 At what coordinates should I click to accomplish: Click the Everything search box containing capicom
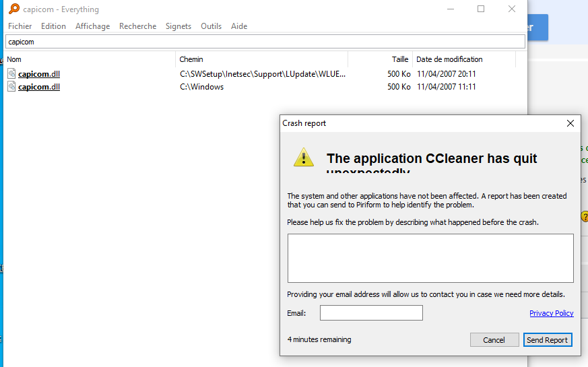(265, 42)
